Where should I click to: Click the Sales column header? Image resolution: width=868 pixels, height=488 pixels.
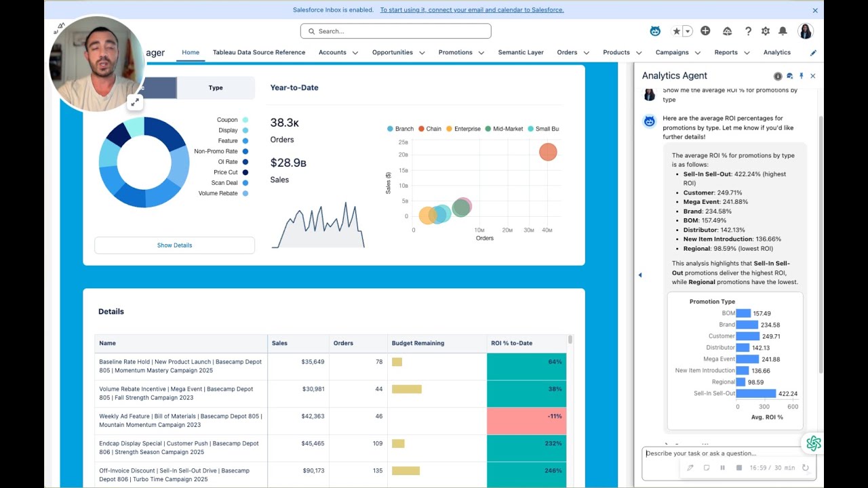click(298, 343)
